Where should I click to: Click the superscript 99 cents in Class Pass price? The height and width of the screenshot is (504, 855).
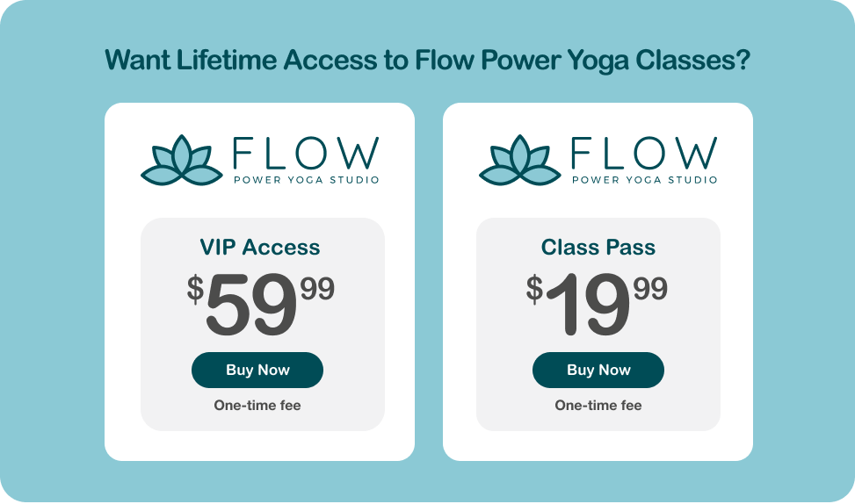click(650, 288)
